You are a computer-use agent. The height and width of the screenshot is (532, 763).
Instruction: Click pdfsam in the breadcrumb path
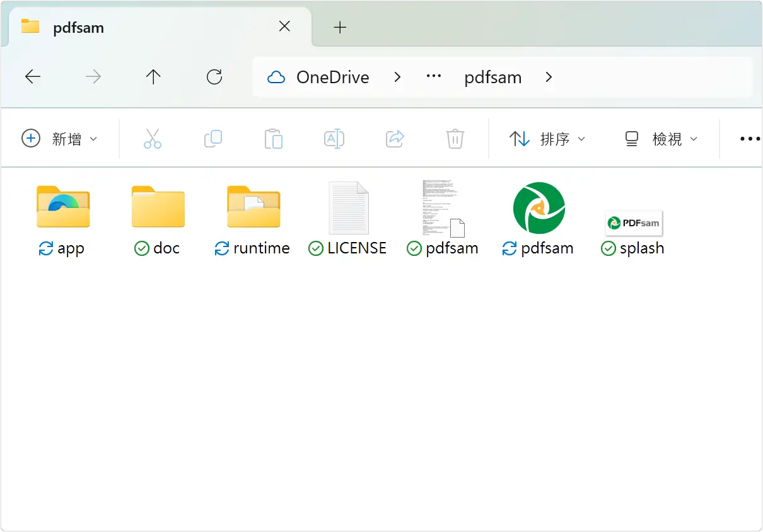click(x=493, y=78)
